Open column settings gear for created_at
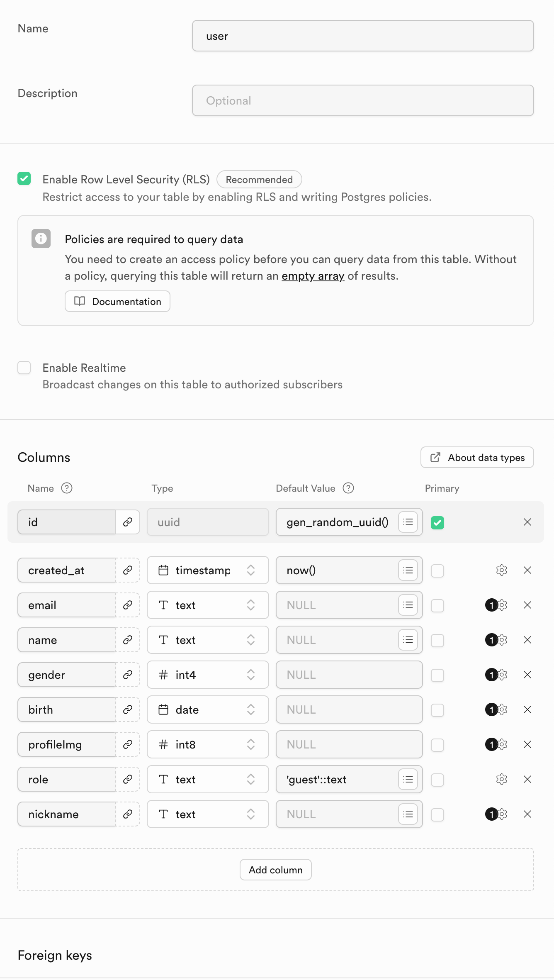Viewport: 554px width, 980px height. pyautogui.click(x=502, y=570)
